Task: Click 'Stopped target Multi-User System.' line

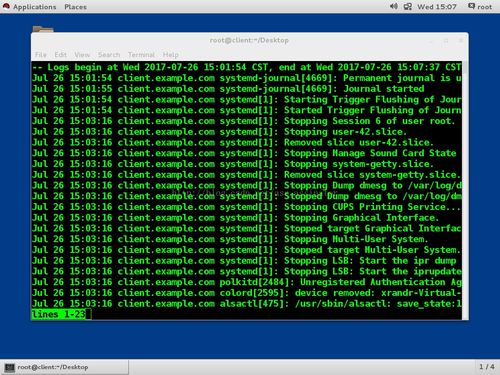Action: coord(246,250)
